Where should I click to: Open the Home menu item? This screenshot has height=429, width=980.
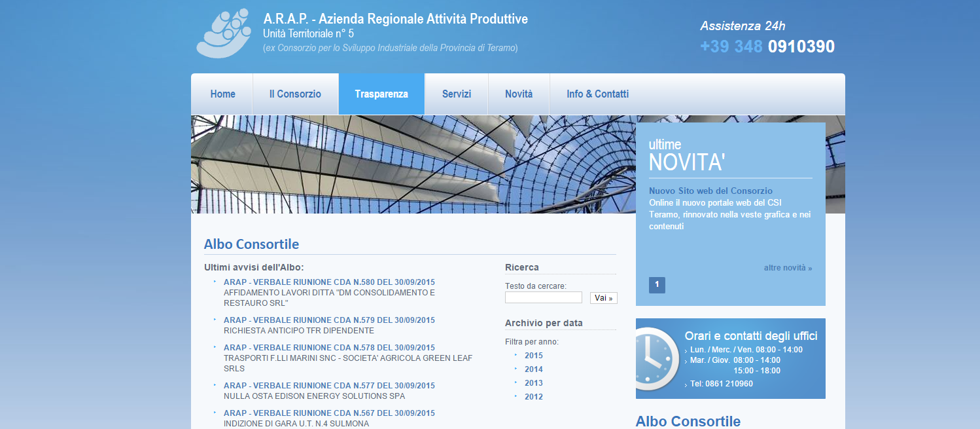point(222,94)
